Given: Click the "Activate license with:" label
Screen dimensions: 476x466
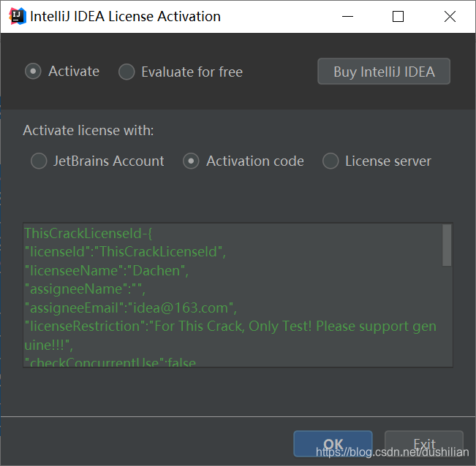Looking at the screenshot, I should [x=88, y=130].
